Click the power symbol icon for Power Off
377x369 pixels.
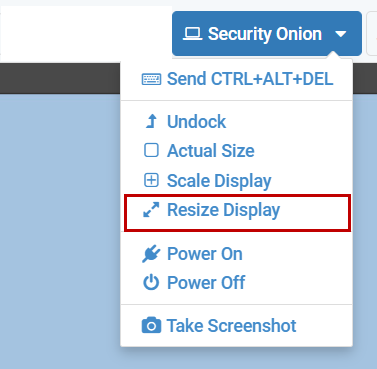pyautogui.click(x=151, y=282)
